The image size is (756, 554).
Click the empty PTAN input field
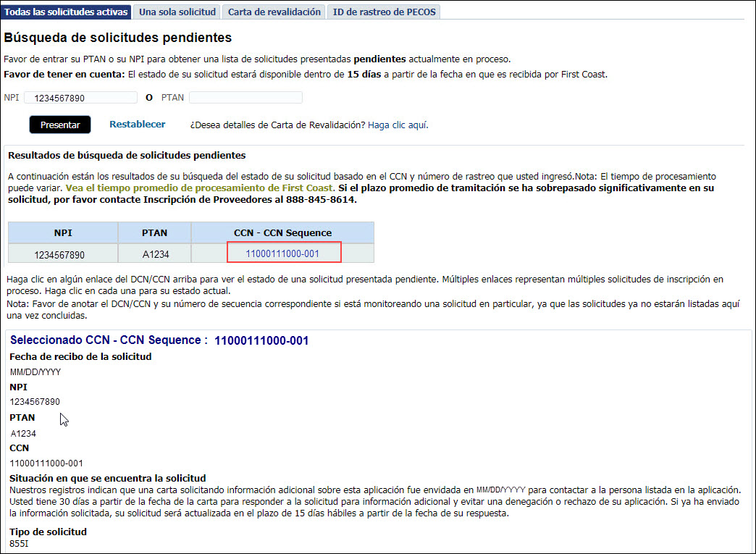pyautogui.click(x=246, y=97)
